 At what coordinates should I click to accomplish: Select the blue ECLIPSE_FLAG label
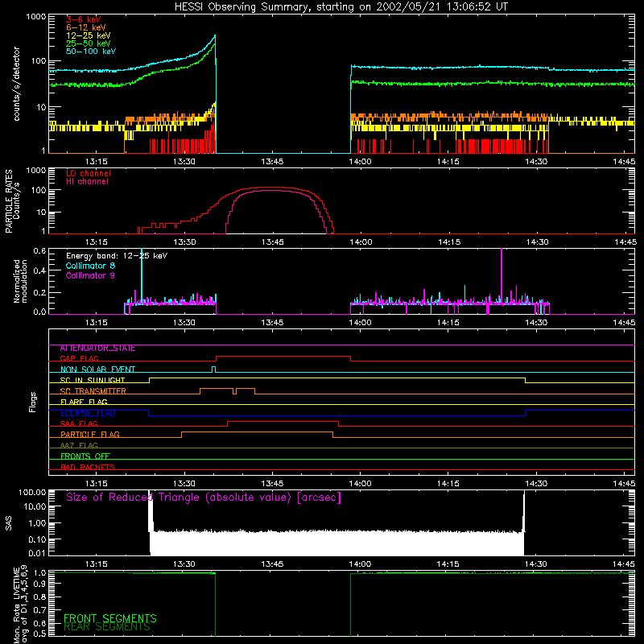(88, 413)
